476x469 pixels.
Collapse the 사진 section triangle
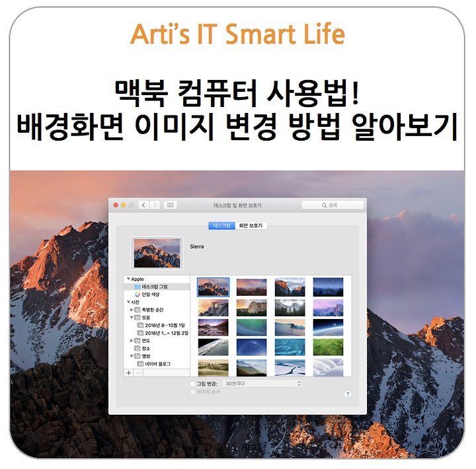pos(128,302)
